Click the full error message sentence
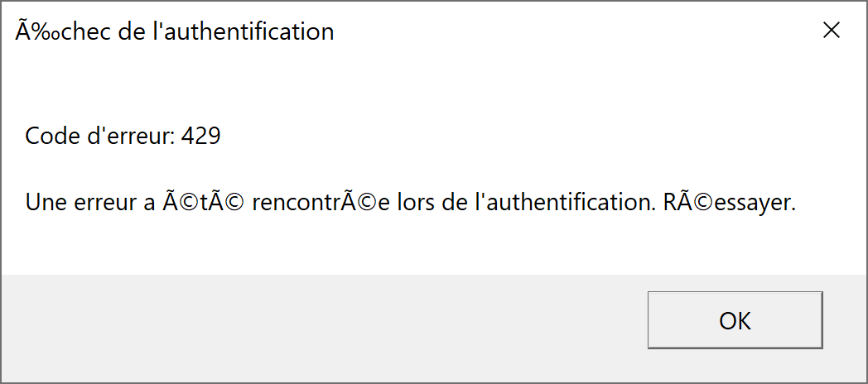Image resolution: width=868 pixels, height=384 pixels. (x=410, y=203)
